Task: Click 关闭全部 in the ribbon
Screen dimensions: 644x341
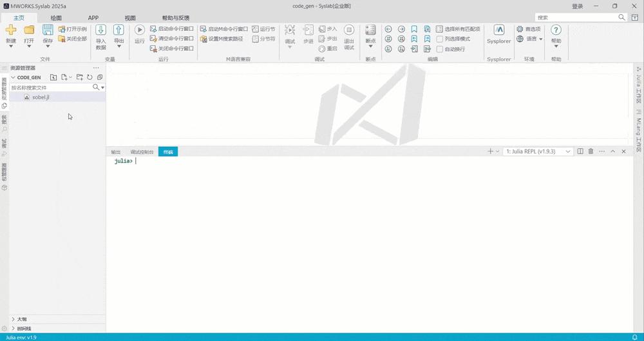Action: [x=72, y=39]
